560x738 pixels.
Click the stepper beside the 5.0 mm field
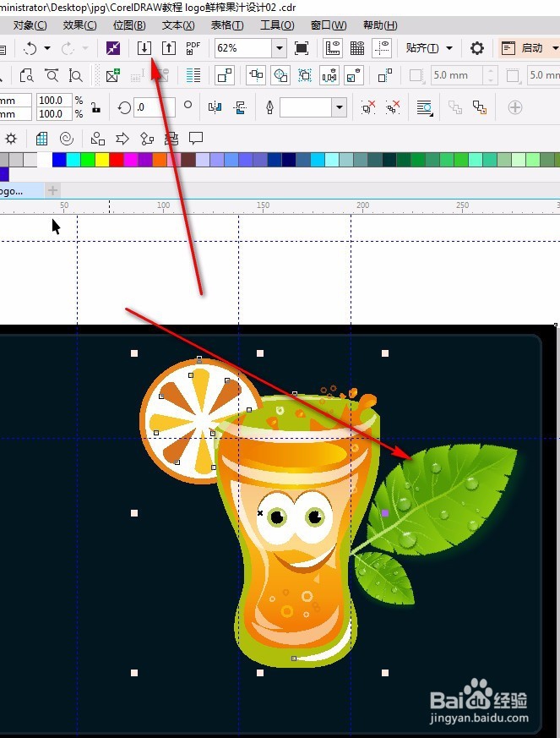[491, 75]
